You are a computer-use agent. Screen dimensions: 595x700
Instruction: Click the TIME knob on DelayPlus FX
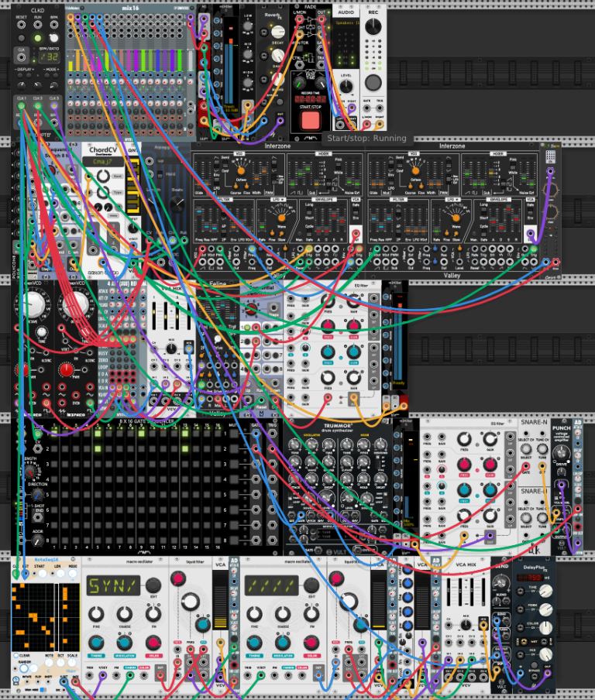(545, 591)
